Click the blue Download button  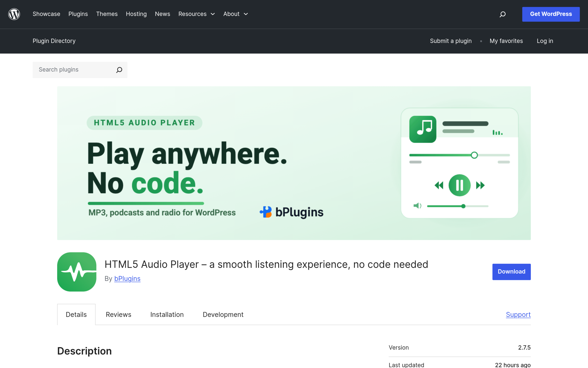tap(512, 272)
